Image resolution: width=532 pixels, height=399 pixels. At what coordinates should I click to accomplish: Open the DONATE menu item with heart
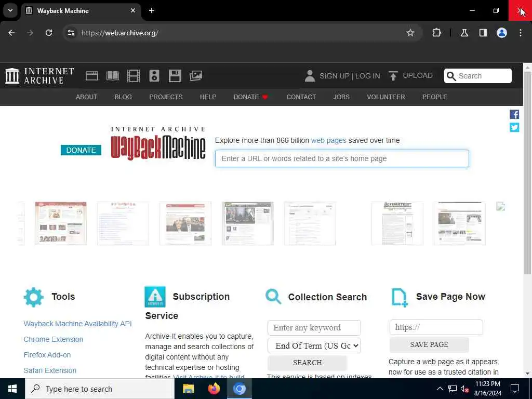(x=251, y=97)
